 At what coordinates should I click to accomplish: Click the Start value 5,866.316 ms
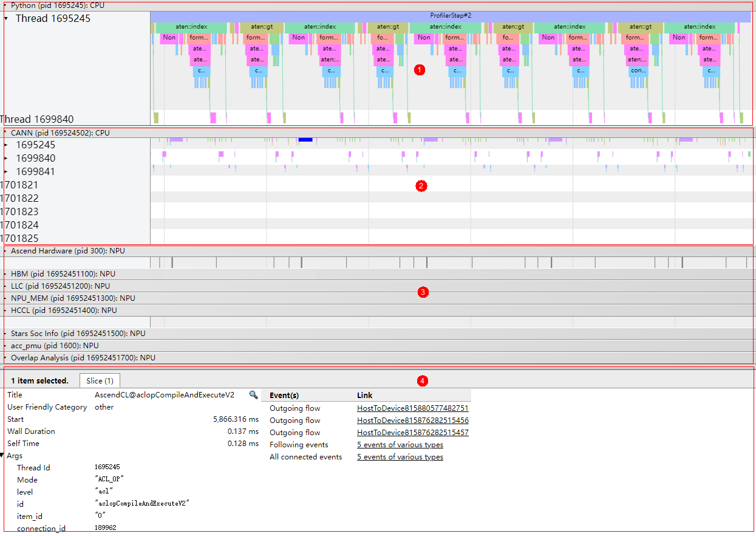click(x=236, y=419)
